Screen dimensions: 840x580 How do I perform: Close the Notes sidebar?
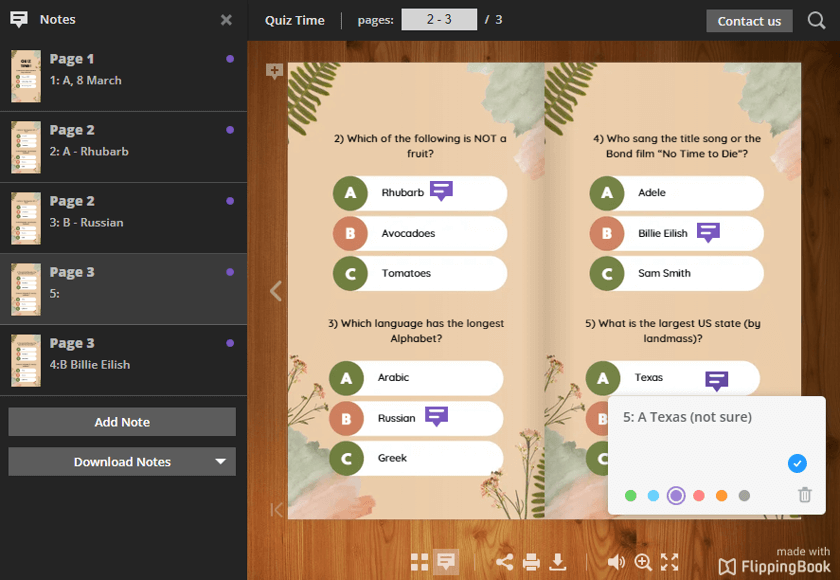226,18
